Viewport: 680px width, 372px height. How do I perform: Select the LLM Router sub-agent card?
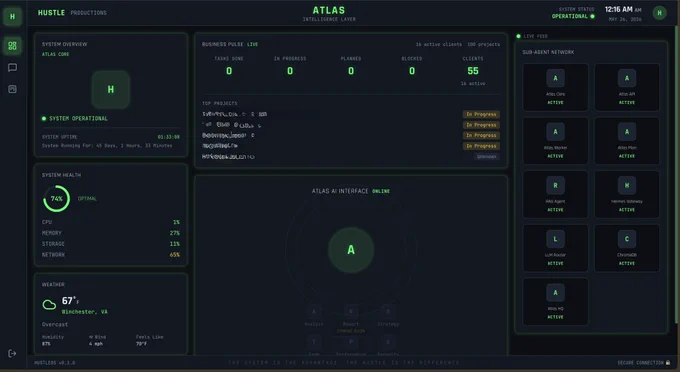tap(556, 248)
